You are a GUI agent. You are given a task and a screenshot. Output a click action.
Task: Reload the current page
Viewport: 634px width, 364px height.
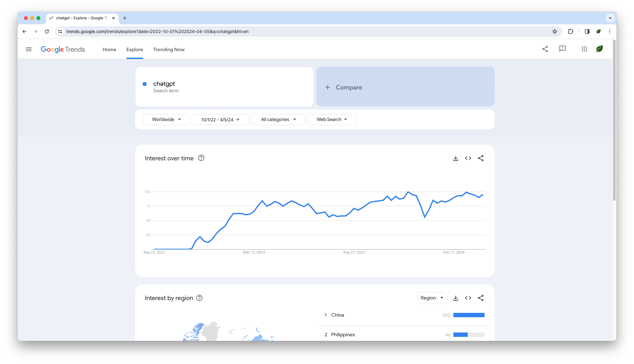point(47,32)
